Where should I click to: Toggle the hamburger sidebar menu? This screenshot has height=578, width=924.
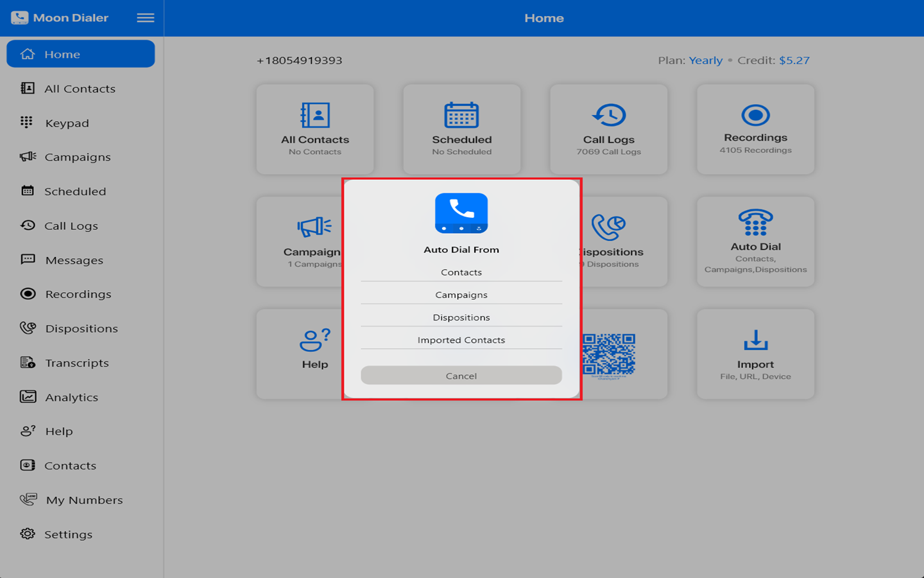tap(146, 18)
